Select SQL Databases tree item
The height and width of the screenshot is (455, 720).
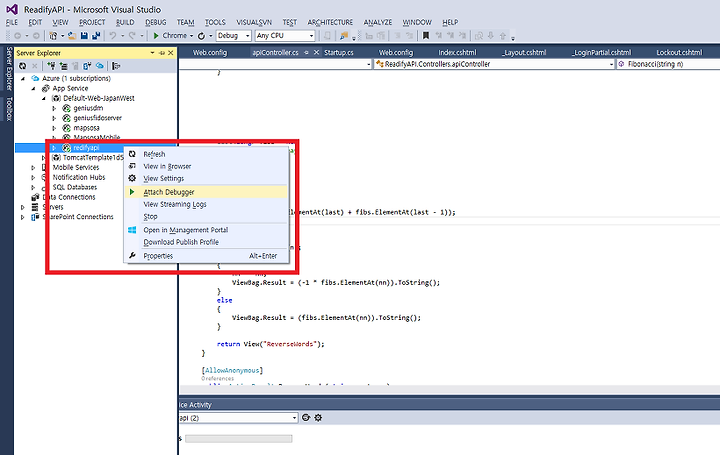click(x=75, y=187)
